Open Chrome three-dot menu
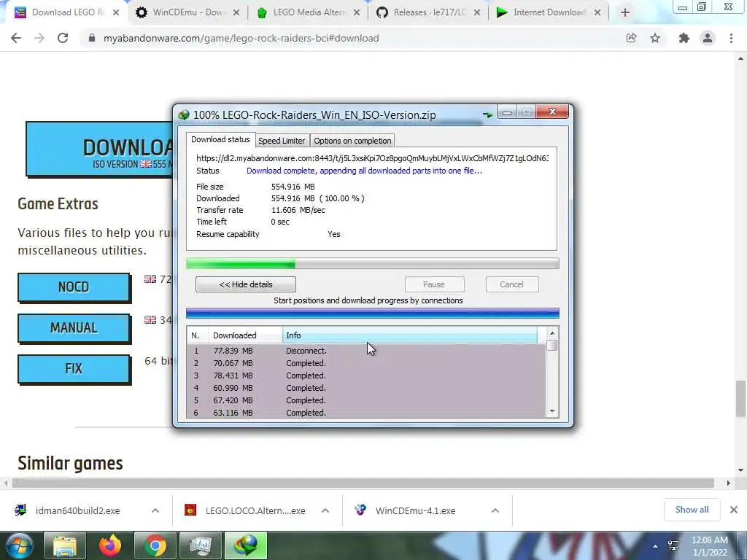The image size is (747, 560). click(731, 38)
